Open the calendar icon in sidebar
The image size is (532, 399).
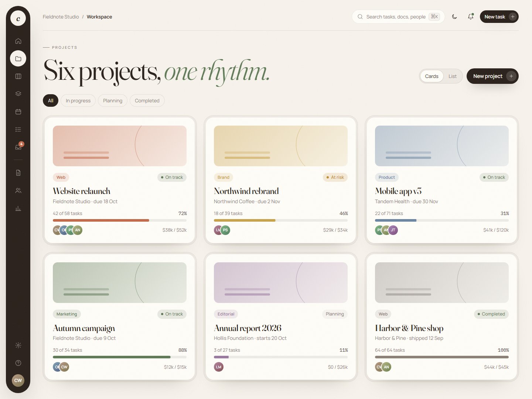coord(18,112)
